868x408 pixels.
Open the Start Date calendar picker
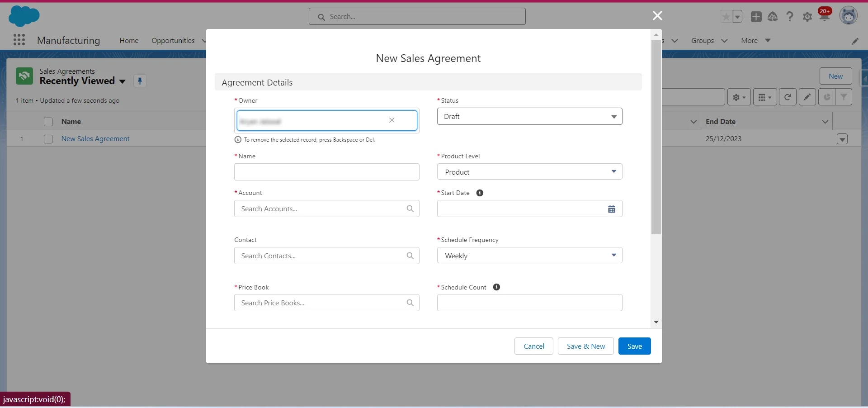[611, 209]
